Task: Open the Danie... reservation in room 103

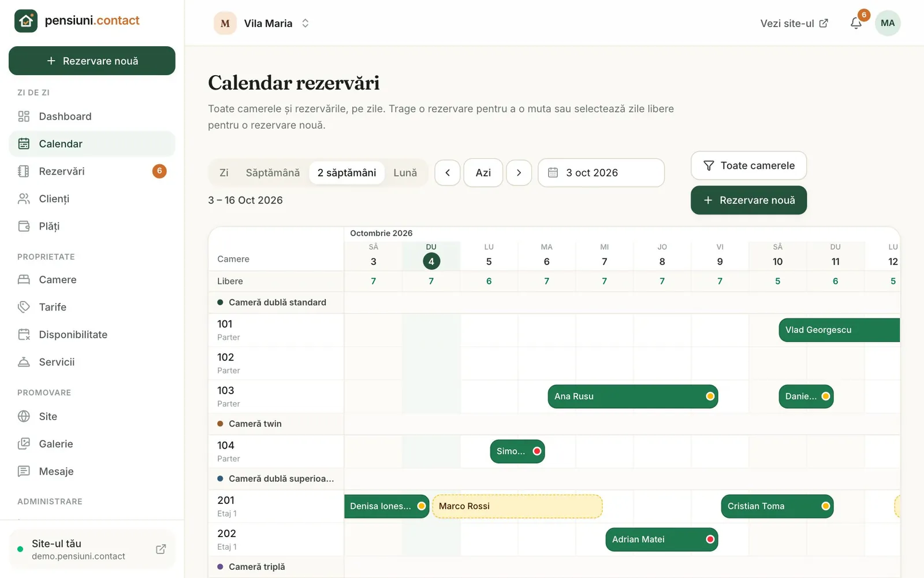Action: tap(806, 397)
